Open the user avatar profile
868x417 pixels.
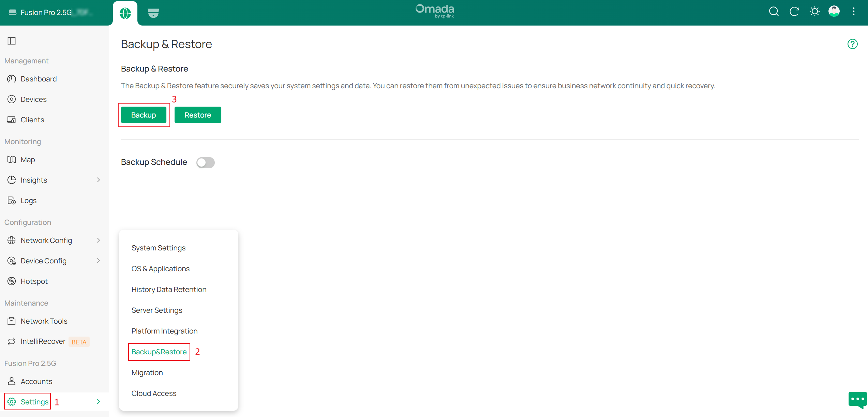tap(834, 11)
